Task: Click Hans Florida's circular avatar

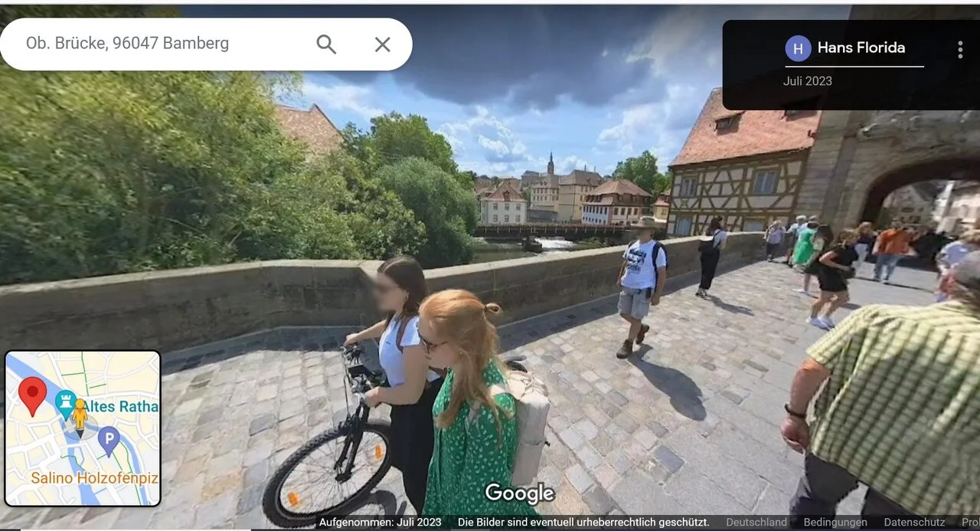Action: click(798, 48)
